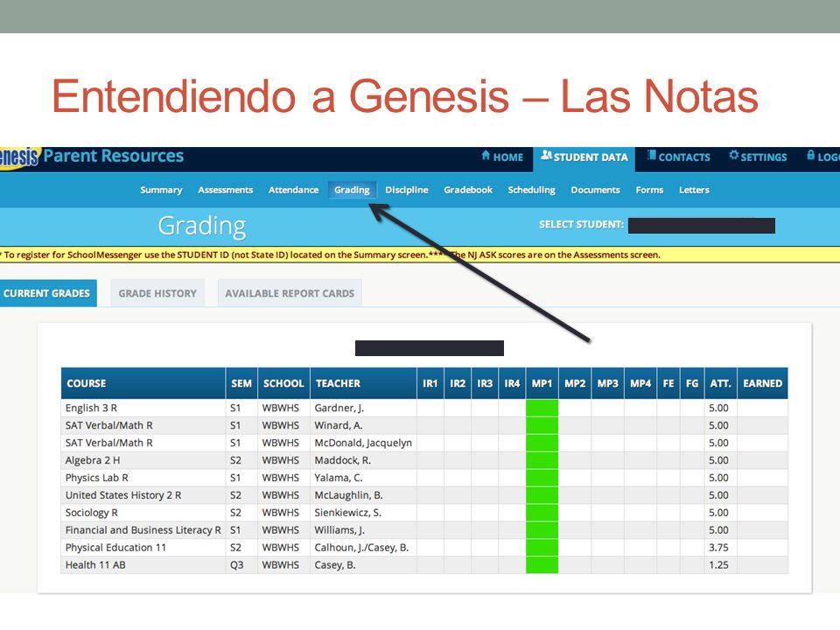Screen dimensions: 840x630
Task: Open the SETTINGS menu label
Action: pyautogui.click(x=763, y=157)
